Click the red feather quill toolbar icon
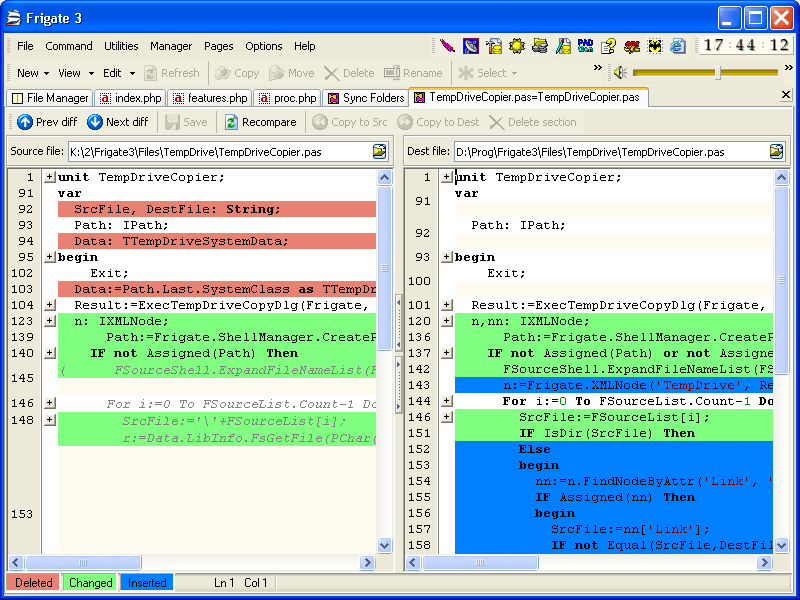 (447, 46)
